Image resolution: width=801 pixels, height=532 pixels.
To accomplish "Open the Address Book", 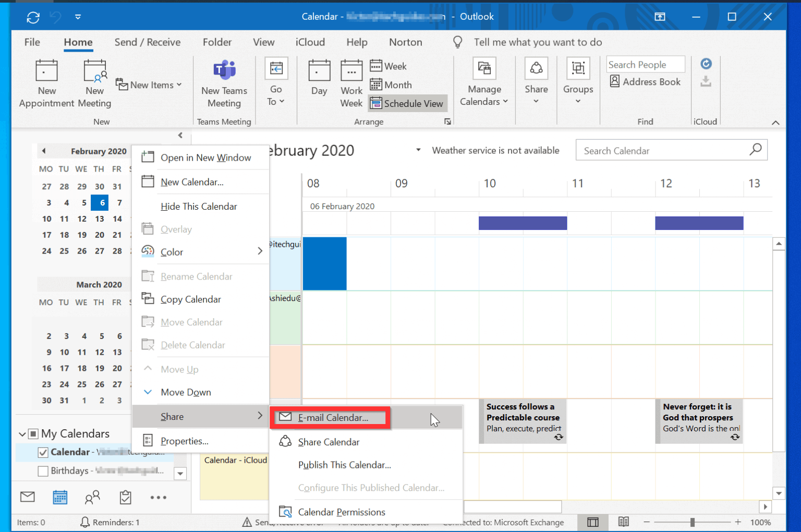I will [x=645, y=81].
